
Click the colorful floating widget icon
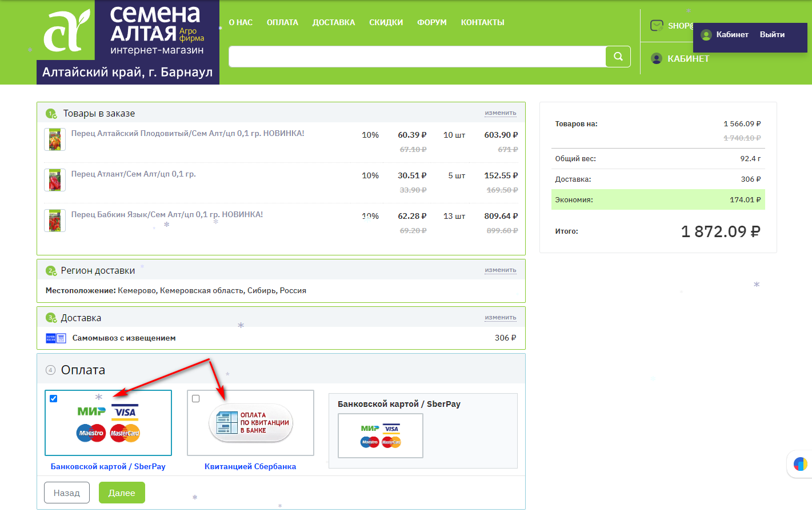(x=800, y=464)
